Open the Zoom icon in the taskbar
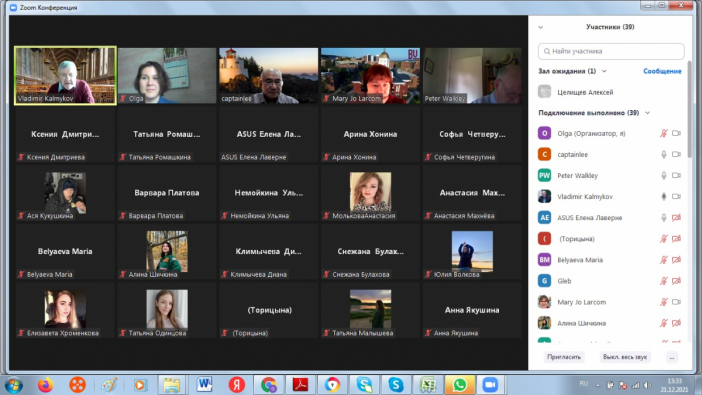Screen dimensions: 702x395 click(490, 385)
